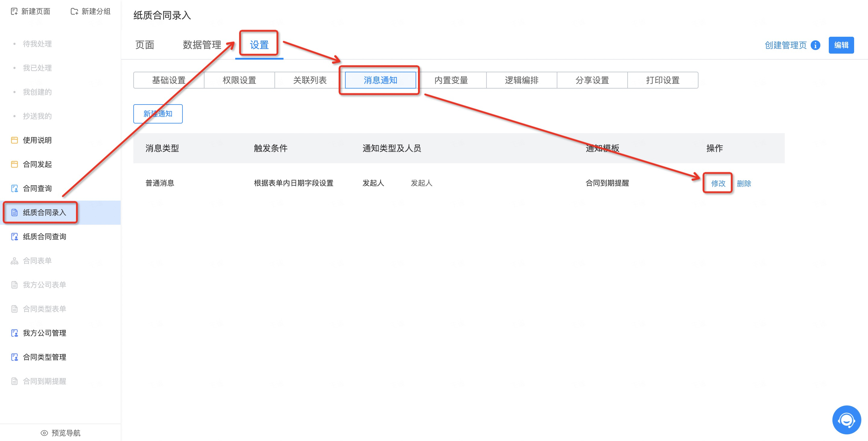Click the 合同查询 sidebar icon
The width and height of the screenshot is (868, 441).
(x=14, y=188)
